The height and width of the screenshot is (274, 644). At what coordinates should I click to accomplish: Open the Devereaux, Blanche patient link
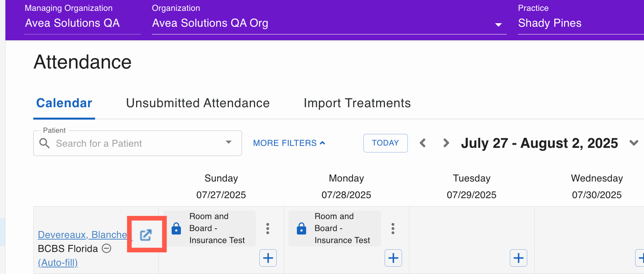pos(82,235)
